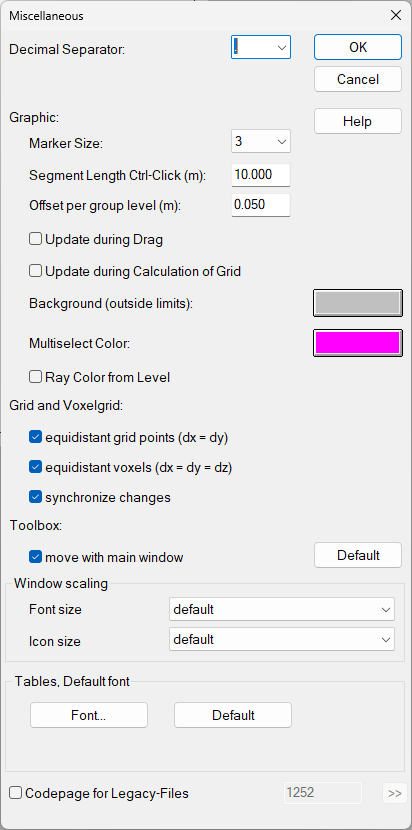The image size is (412, 830).
Task: Toggle Ray Color from Level checkbox
Action: (x=35, y=377)
